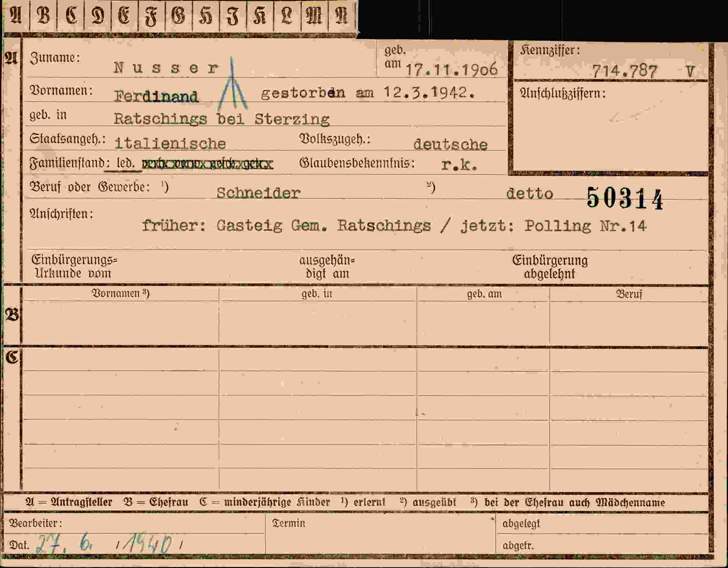Viewport: 728px width, 568px height.
Task: Click the 'abgefr.' label
Action: click(518, 546)
